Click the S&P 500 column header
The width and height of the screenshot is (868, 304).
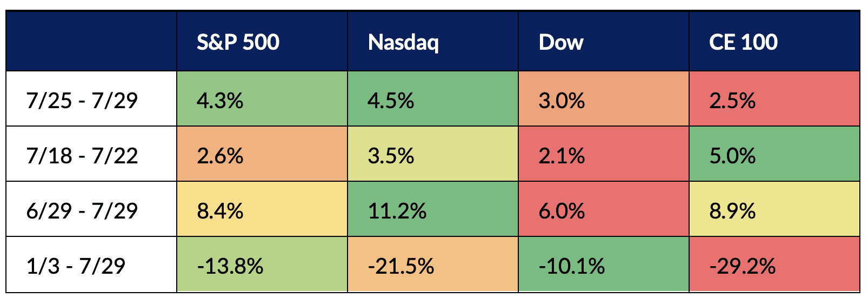pyautogui.click(x=238, y=42)
